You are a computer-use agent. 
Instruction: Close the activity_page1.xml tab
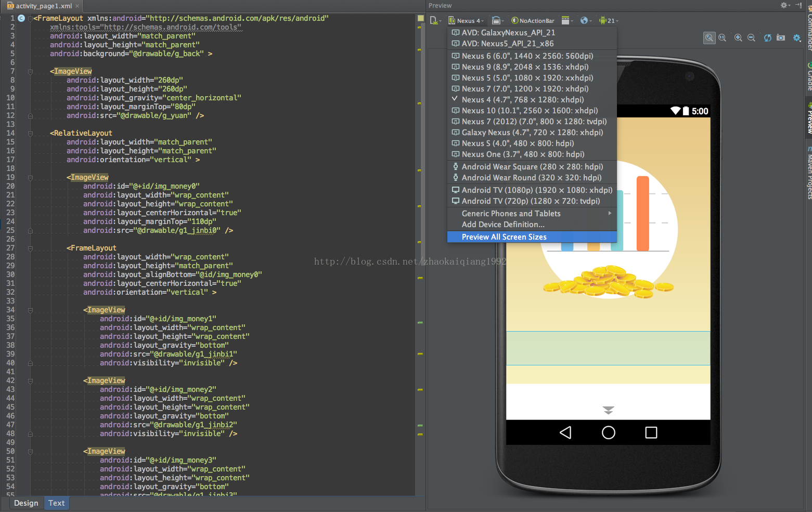pyautogui.click(x=78, y=6)
